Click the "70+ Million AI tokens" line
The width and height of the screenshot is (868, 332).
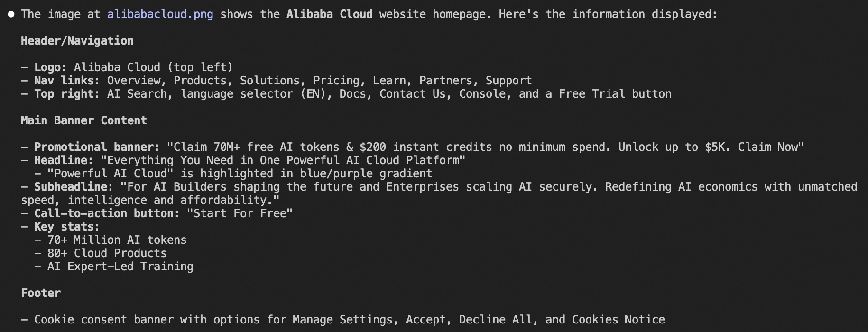(x=117, y=240)
